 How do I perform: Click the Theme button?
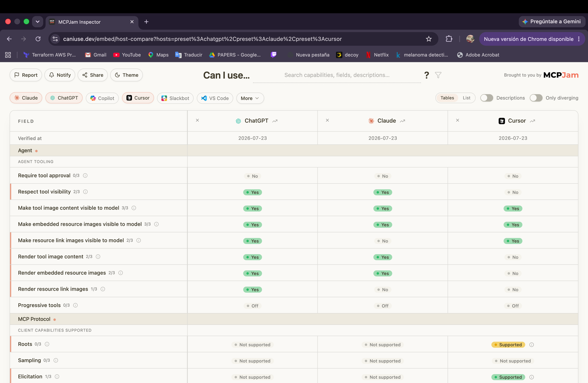click(x=126, y=75)
